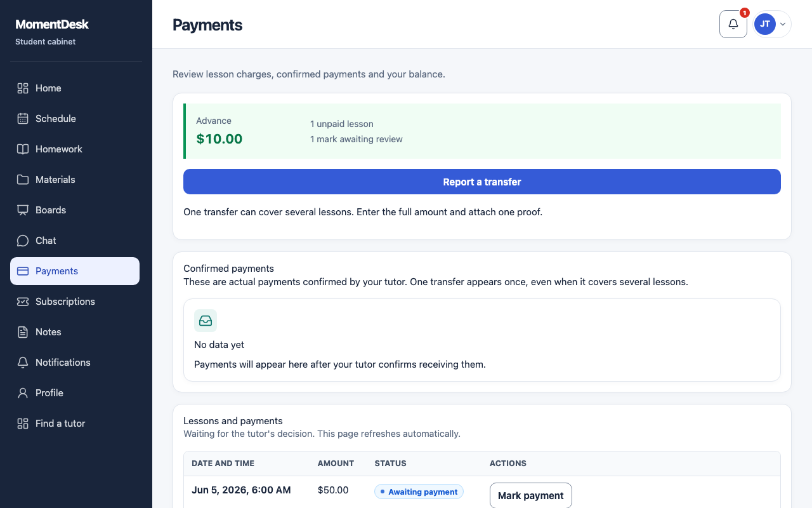Click the JT user avatar

tap(765, 24)
